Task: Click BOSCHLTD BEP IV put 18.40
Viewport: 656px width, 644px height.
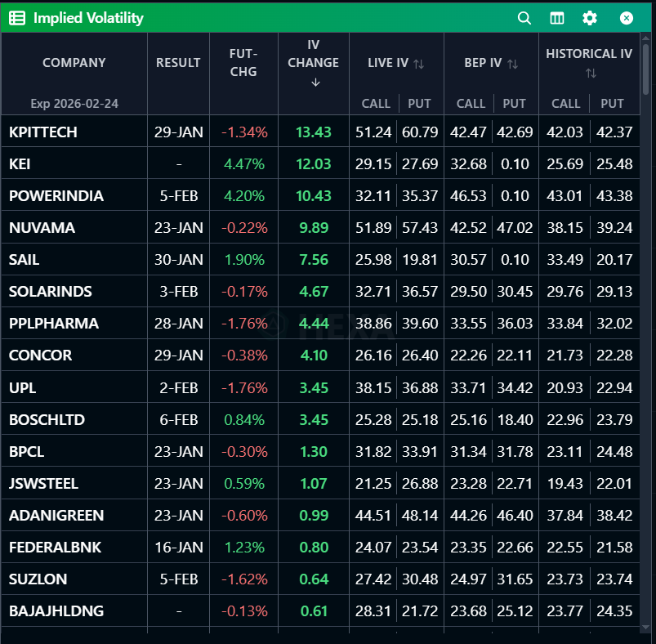Action: point(515,420)
